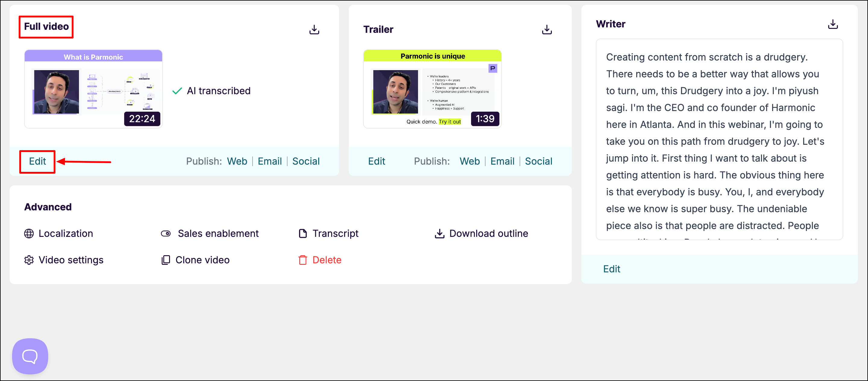Edit the Full video
868x381 pixels.
(37, 161)
